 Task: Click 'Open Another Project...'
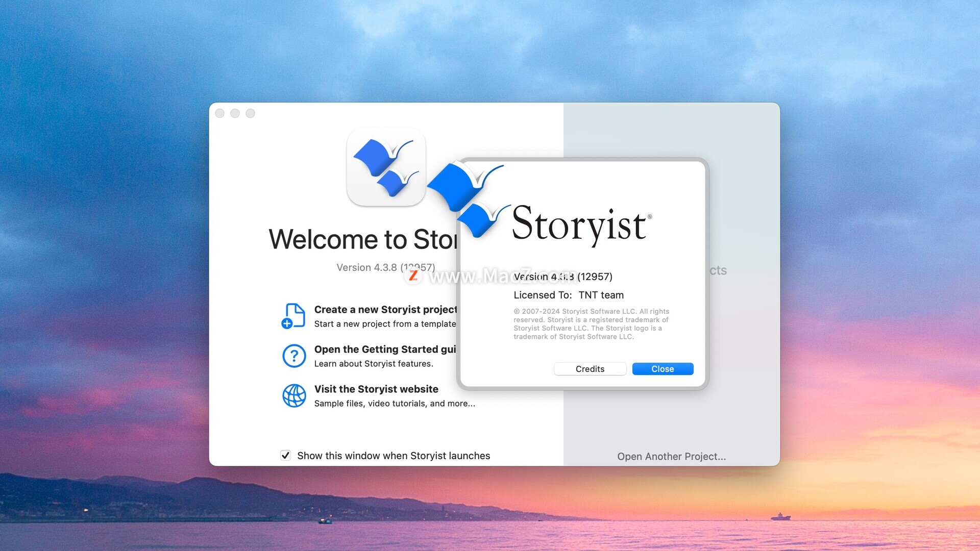(671, 457)
